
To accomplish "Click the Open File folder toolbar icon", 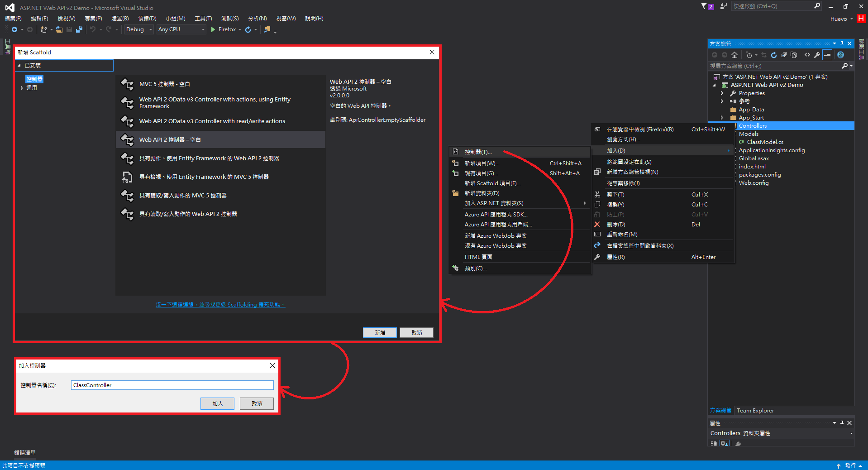I will pos(59,29).
